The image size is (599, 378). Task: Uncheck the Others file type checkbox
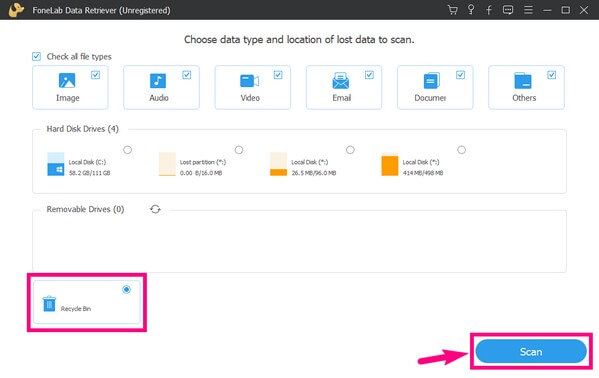pos(551,75)
